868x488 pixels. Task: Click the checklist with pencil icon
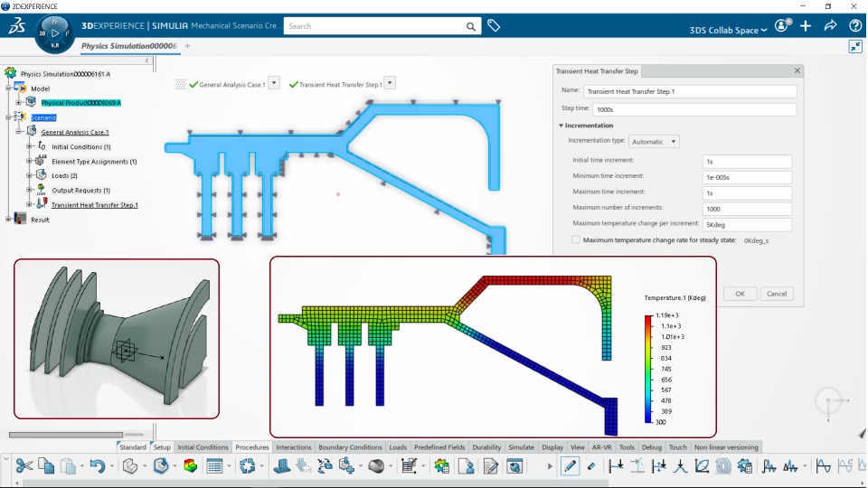tap(409, 466)
